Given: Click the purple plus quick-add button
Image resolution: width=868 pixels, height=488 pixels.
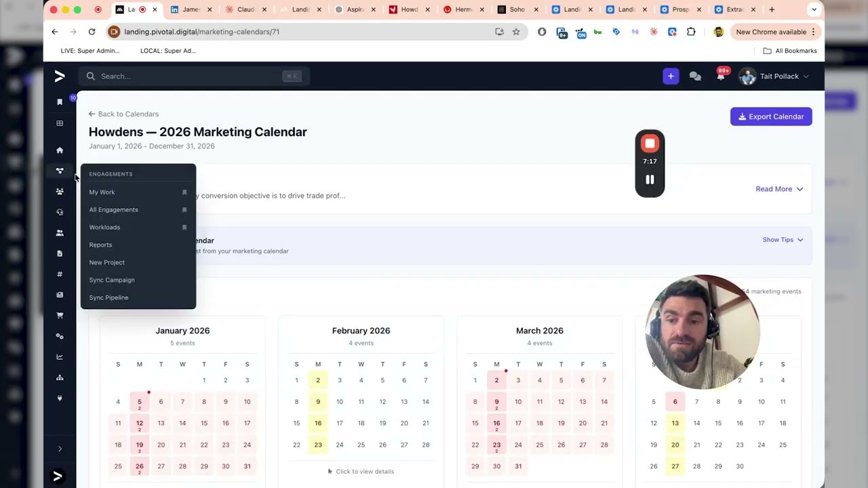Looking at the screenshot, I should coord(671,77).
